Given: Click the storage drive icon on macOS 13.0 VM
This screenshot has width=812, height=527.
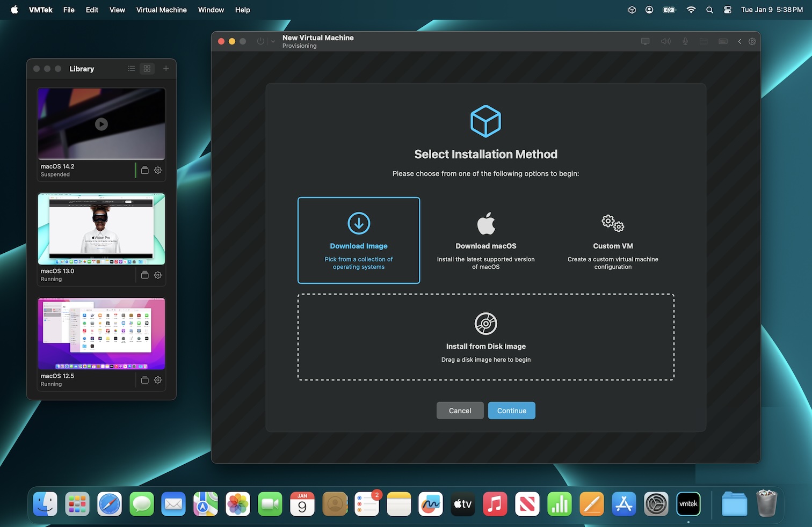Looking at the screenshot, I should (144, 275).
